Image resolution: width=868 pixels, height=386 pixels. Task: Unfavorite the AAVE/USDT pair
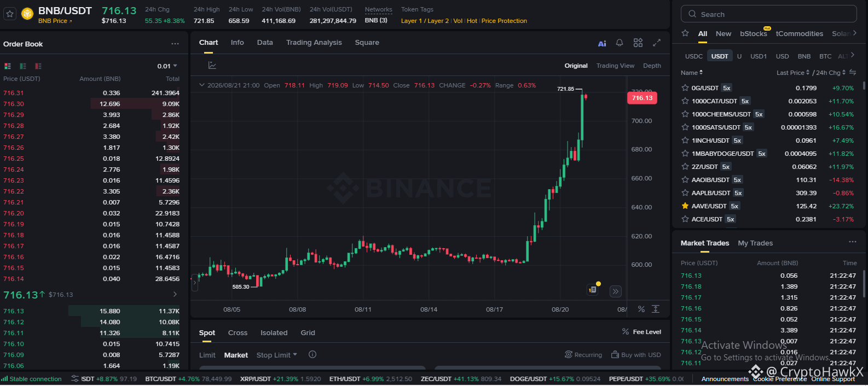[685, 206]
